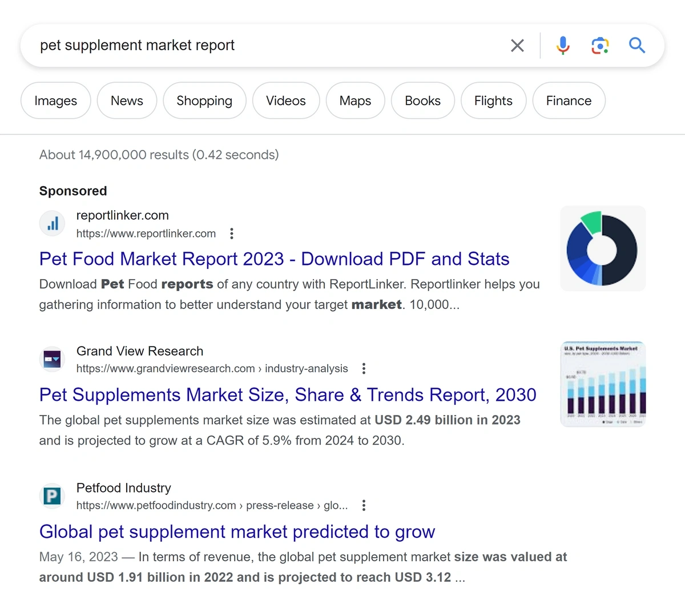Click the May 16, 2023 date text
This screenshot has width=685, height=616.
[79, 557]
